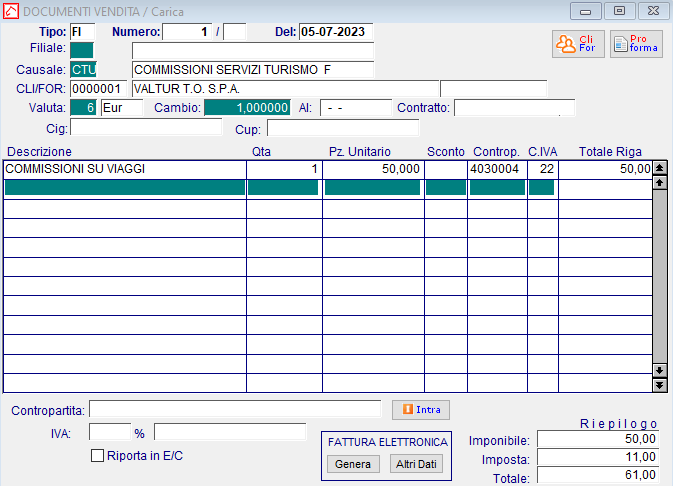Enable the Riporta in E/C checkbox
Viewport: 673px width, 486px height.
(x=97, y=456)
